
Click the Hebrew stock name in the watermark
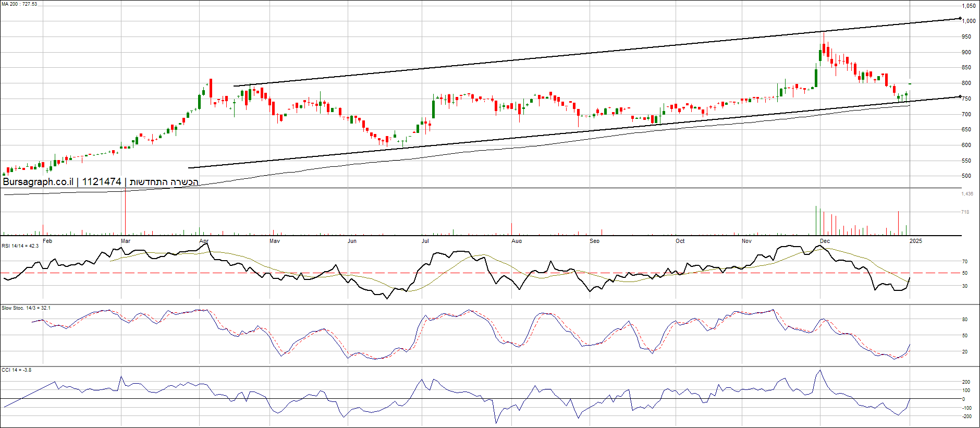tap(164, 182)
